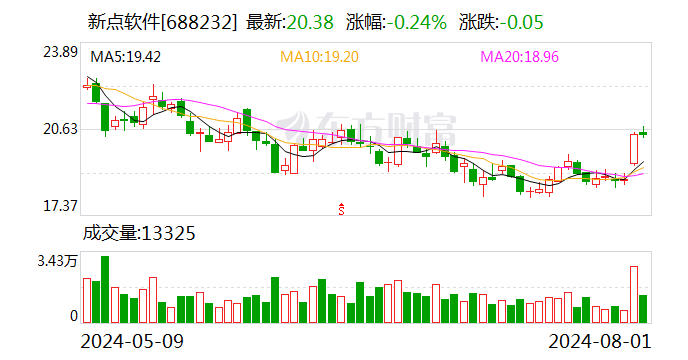
Task: Click the tall red volume bar near end
Action: point(634,295)
